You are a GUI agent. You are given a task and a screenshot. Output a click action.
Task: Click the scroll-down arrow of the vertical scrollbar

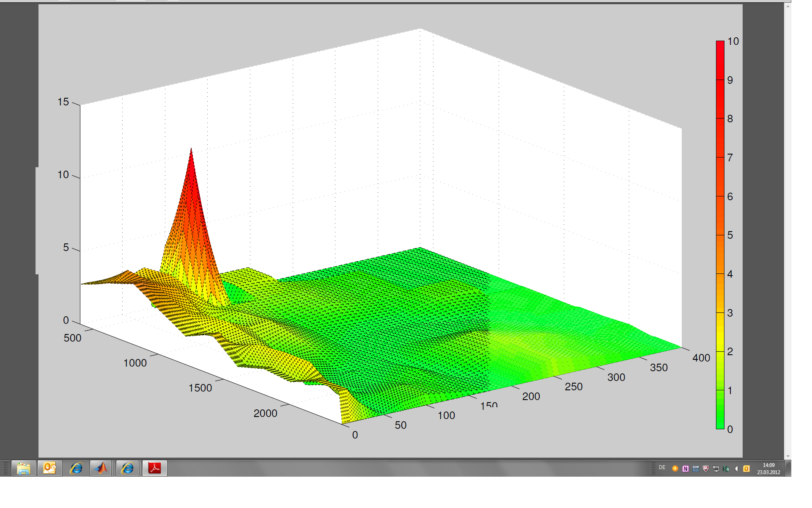787,456
